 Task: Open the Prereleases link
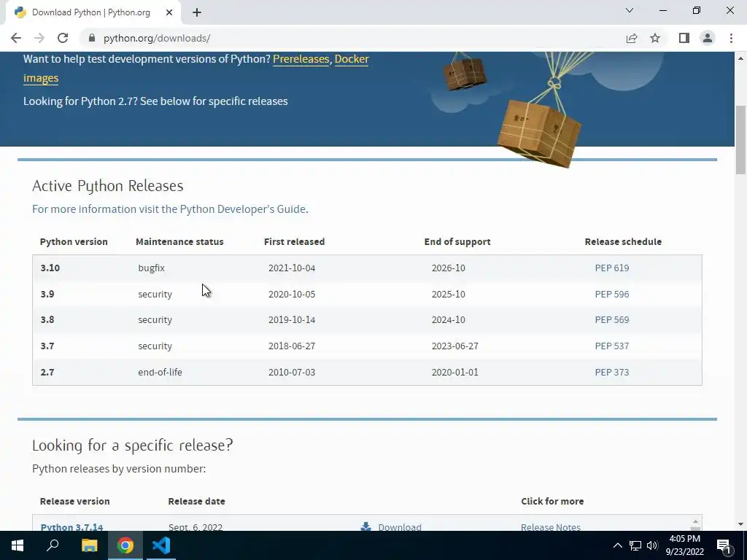[301, 59]
